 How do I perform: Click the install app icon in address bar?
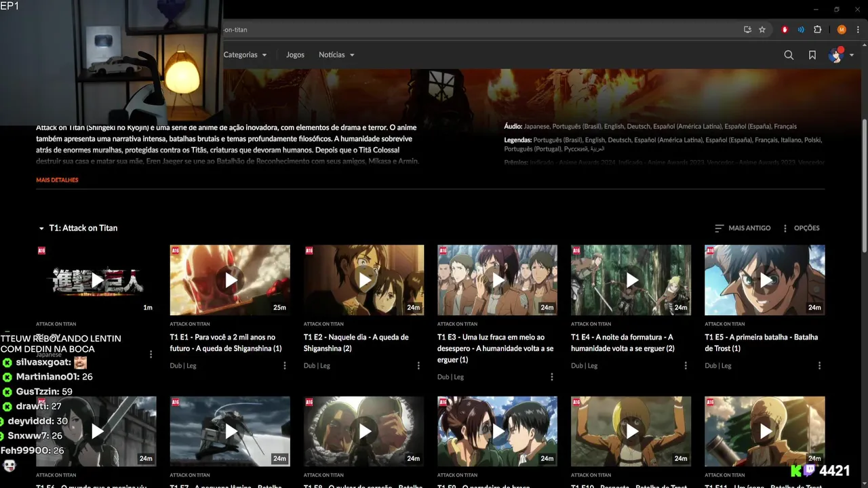(x=747, y=30)
